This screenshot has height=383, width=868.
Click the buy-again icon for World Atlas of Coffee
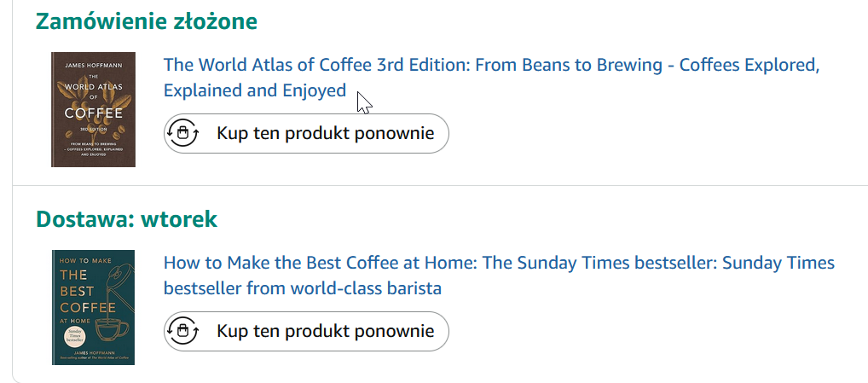pos(182,133)
